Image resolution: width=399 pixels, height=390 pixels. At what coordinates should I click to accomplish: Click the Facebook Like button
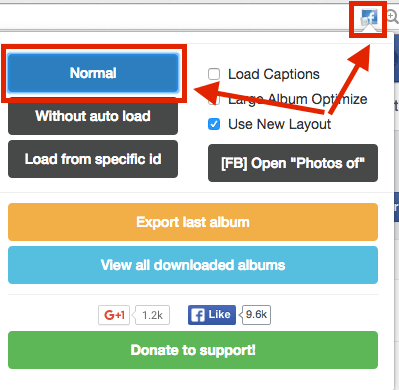212,315
